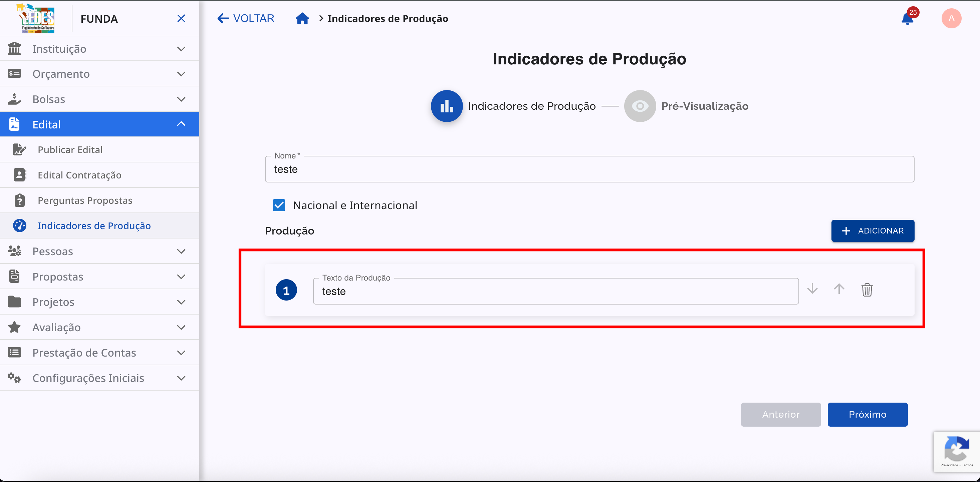The height and width of the screenshot is (482, 980).
Task: Open Orçamento via its sidebar icon
Action: 14,73
